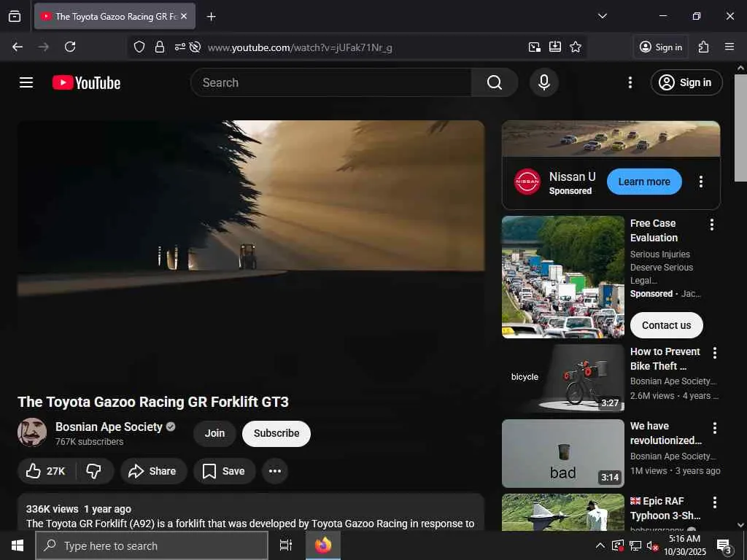
Task: Open Windows notification center
Action: (x=724, y=545)
